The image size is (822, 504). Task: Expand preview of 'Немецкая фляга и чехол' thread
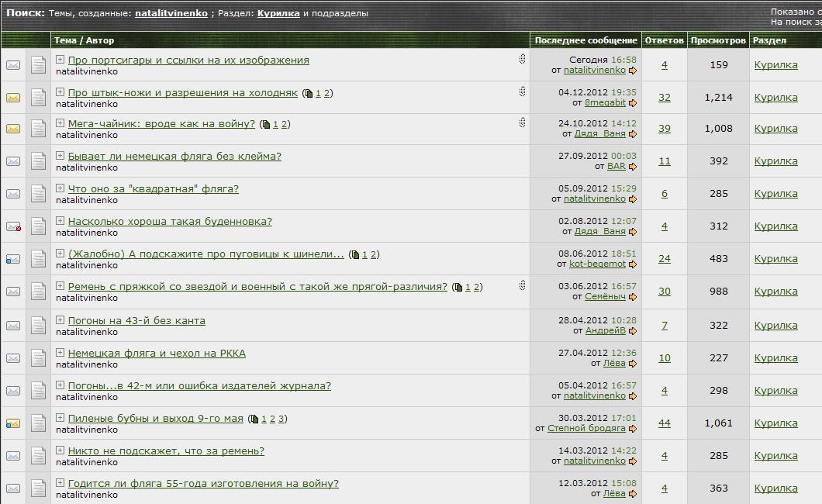[x=60, y=353]
